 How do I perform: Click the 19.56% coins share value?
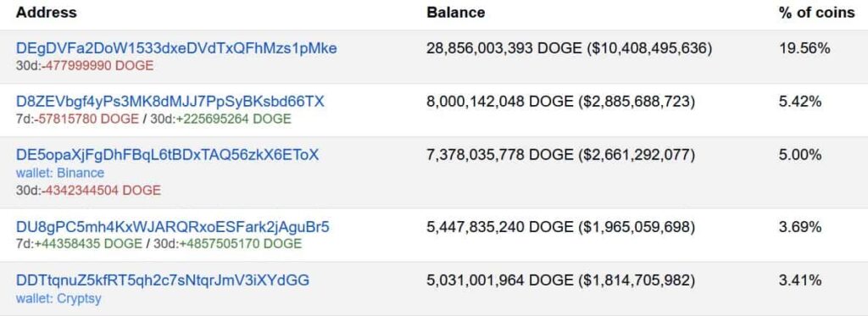[x=804, y=48]
